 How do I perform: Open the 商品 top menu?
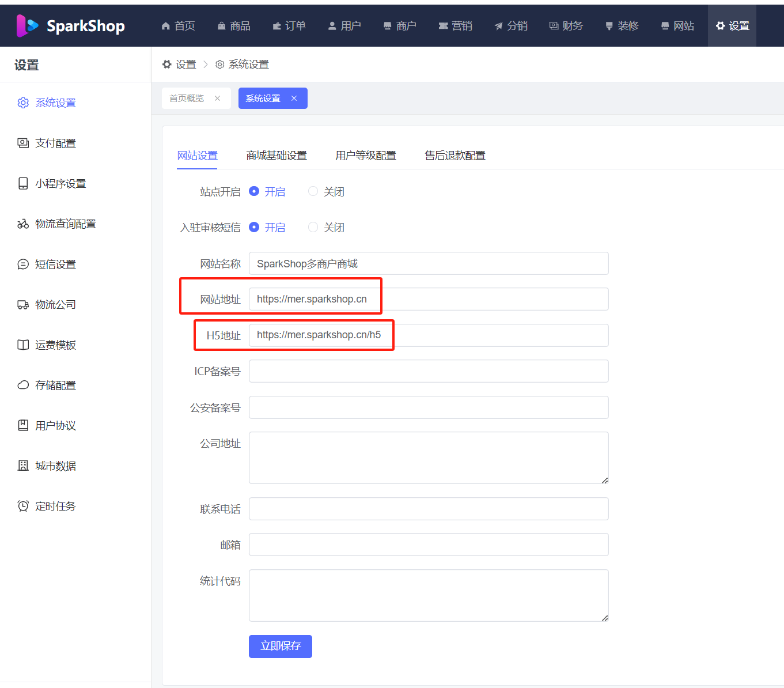pyautogui.click(x=234, y=26)
